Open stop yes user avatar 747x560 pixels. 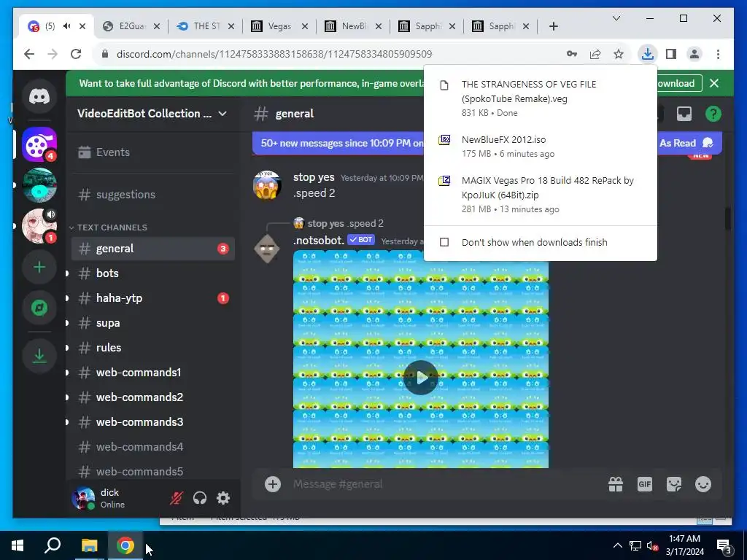pyautogui.click(x=267, y=185)
